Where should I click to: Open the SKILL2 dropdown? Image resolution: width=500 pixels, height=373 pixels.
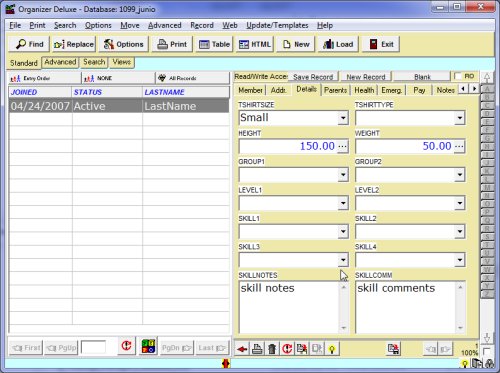460,232
